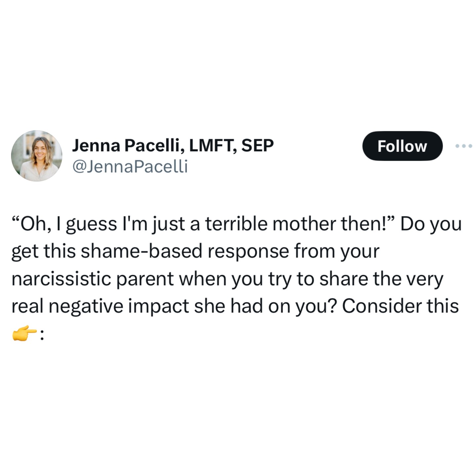
Task: Open Jenna Pacelli's profile picture
Action: point(37,156)
